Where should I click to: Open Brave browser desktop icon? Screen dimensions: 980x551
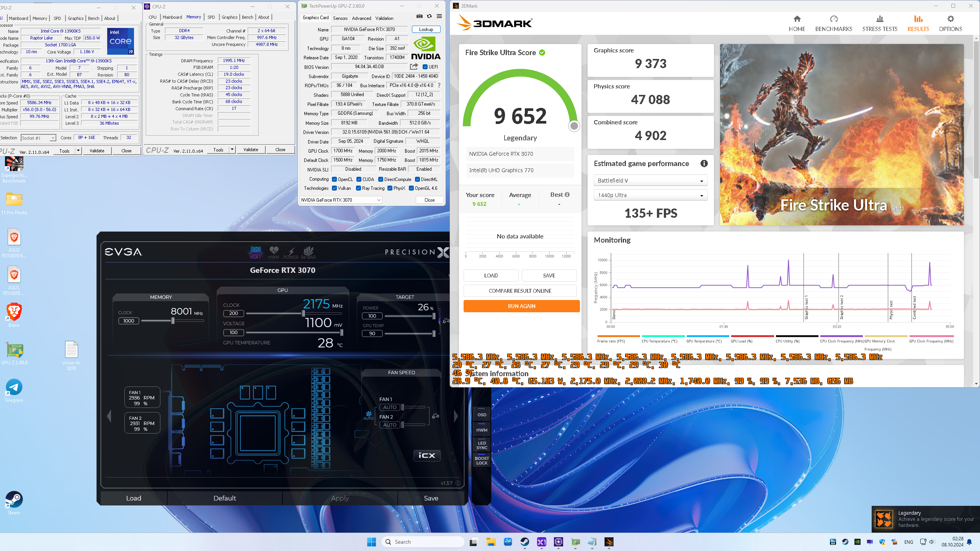point(14,315)
